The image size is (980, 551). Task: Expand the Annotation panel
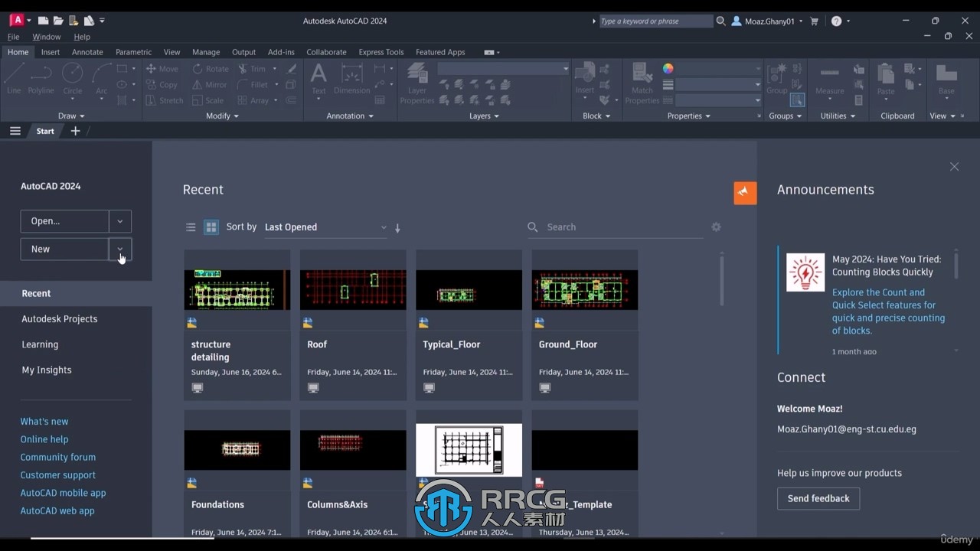point(350,116)
